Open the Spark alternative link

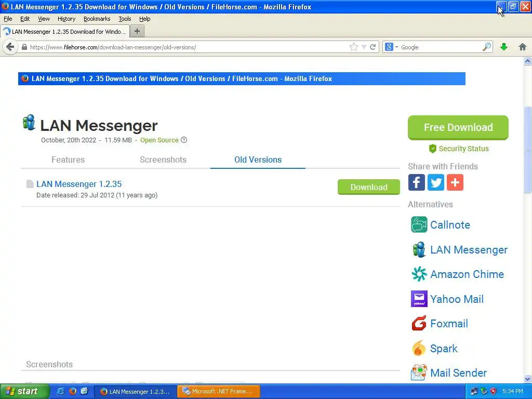click(x=444, y=349)
